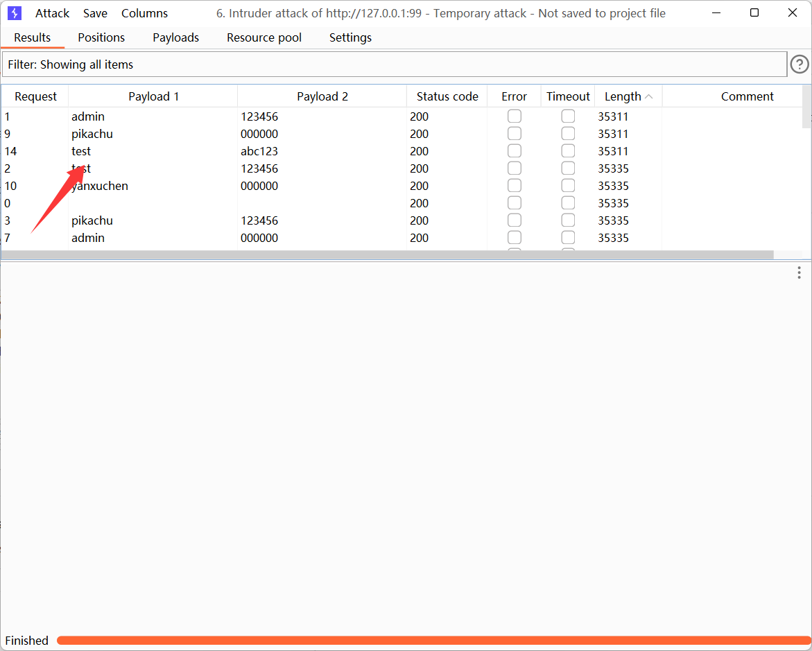This screenshot has width=812, height=651.
Task: Click the 35311 length of request 14
Action: [x=613, y=151]
